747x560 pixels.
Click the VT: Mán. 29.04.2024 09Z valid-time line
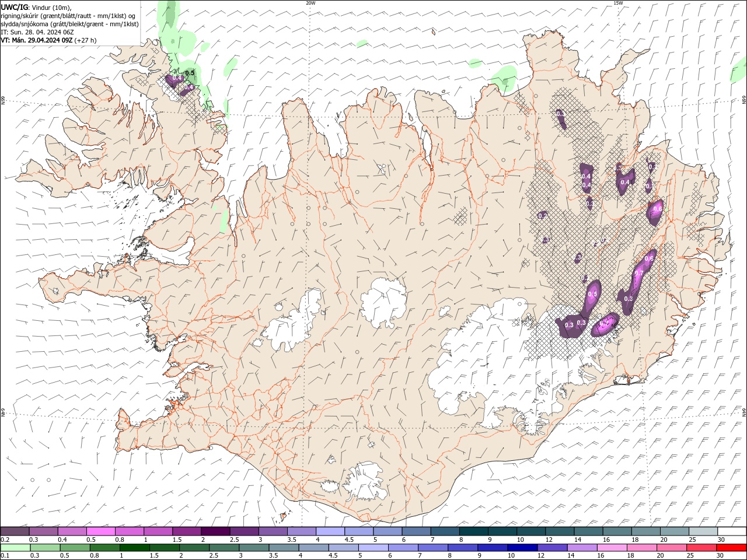[48, 40]
